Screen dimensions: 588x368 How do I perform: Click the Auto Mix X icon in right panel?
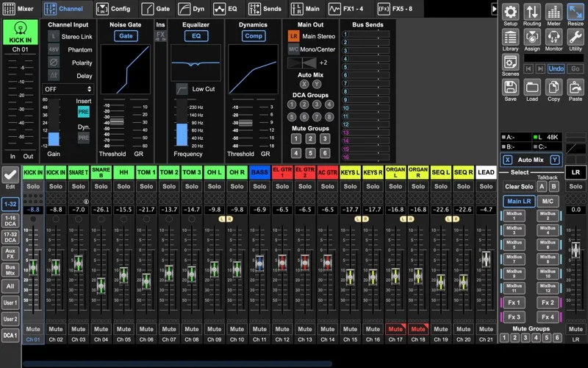507,160
